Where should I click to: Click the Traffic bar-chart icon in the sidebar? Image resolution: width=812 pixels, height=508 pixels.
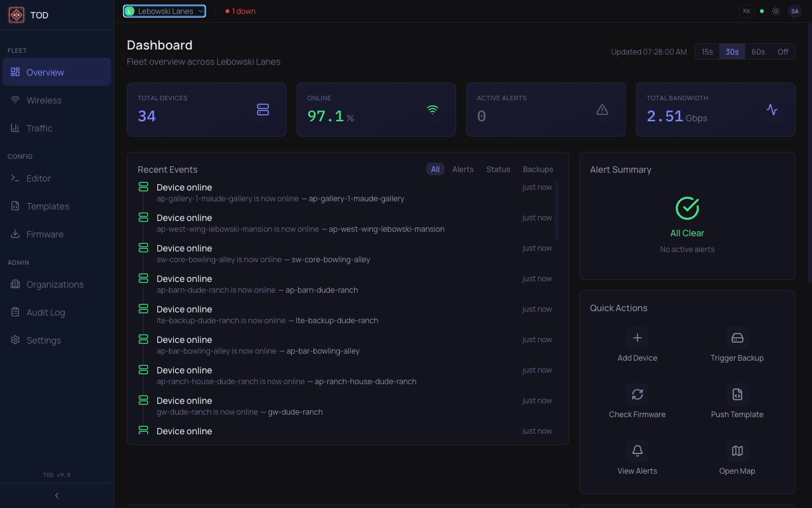[14, 128]
